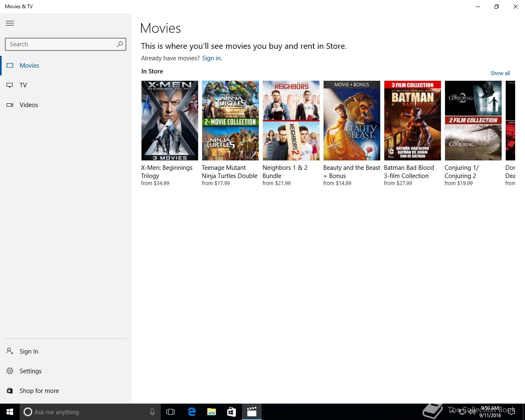The image size is (525, 420).
Task: Close the Movies & TV window
Action: tap(516, 7)
